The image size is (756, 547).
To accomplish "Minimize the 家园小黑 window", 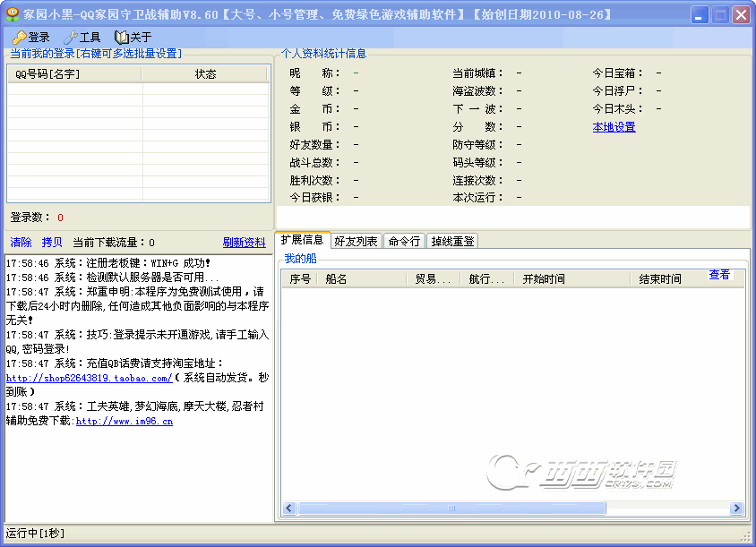I will [699, 14].
